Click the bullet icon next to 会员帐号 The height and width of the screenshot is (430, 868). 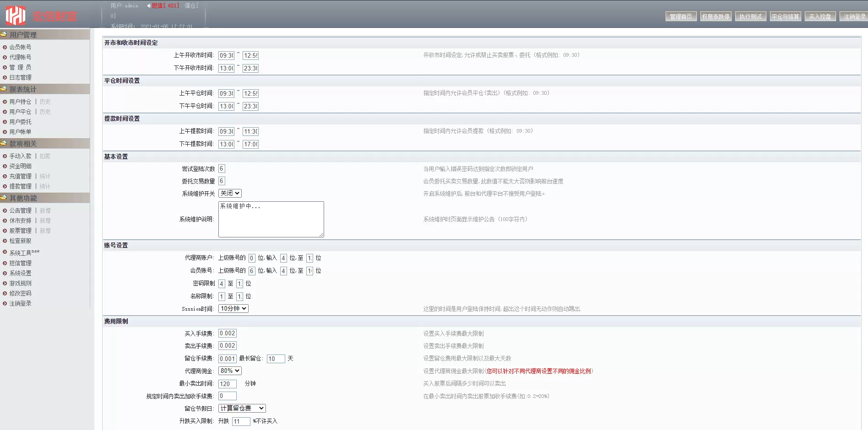pyautogui.click(x=5, y=47)
